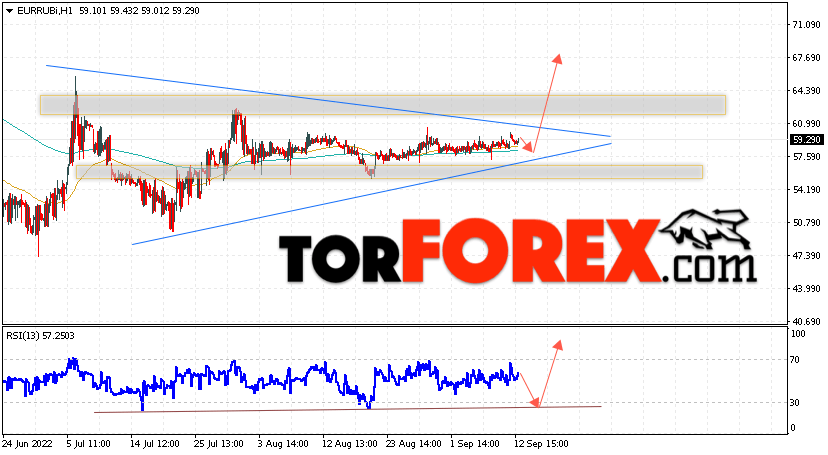Image resolution: width=828 pixels, height=455 pixels.
Task: Click the 50.790 price axis label
Action: [x=806, y=223]
